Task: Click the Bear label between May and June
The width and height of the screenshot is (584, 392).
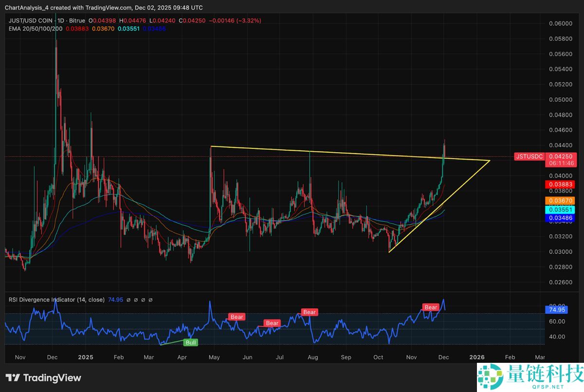Action: [237, 317]
